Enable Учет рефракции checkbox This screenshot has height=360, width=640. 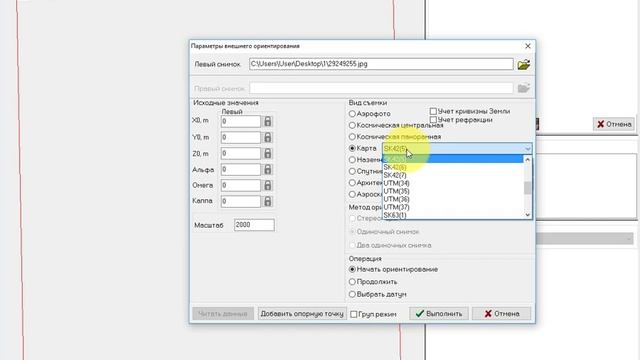(433, 120)
